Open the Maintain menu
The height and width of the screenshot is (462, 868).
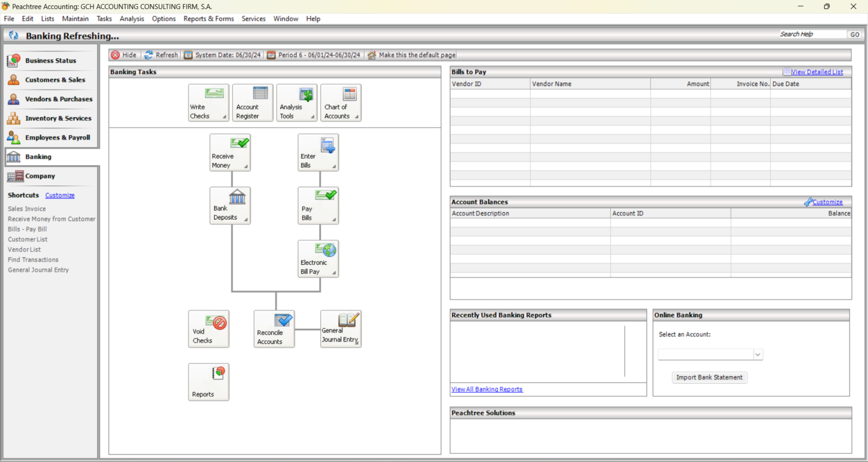pyautogui.click(x=75, y=19)
